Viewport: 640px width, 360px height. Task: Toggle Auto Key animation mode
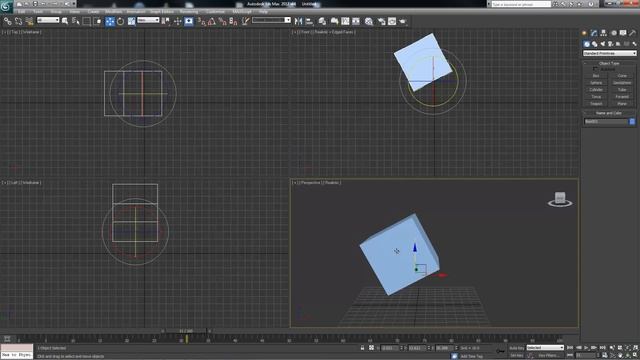point(516,348)
